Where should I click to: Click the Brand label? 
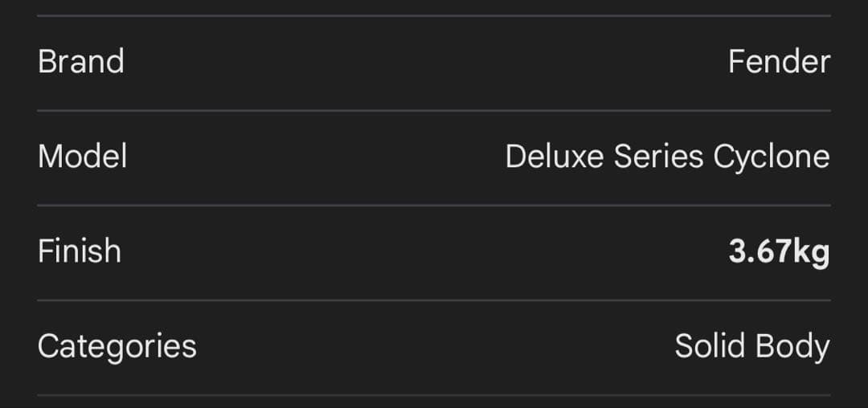tap(81, 62)
